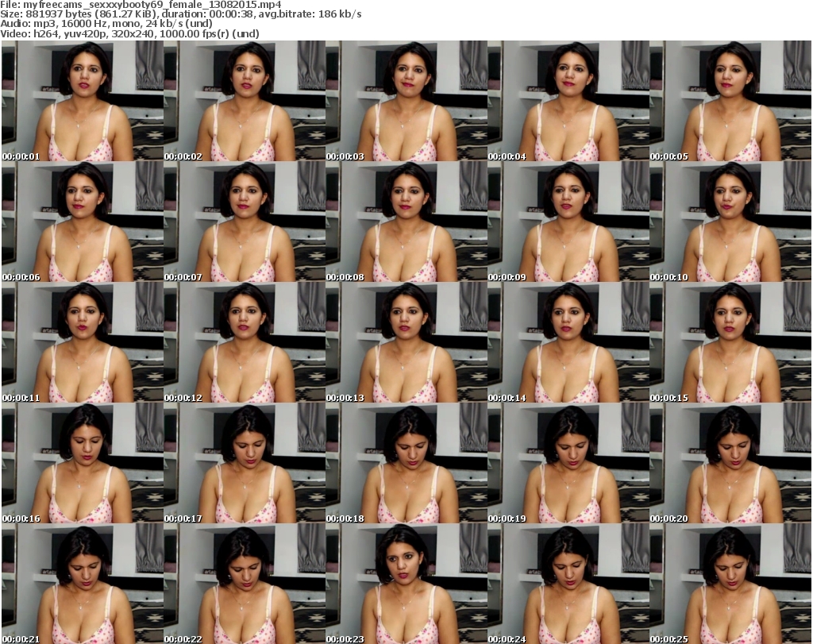Click the frame at timestamp 00:00:23
The height and width of the screenshot is (644, 813).
pyautogui.click(x=406, y=584)
